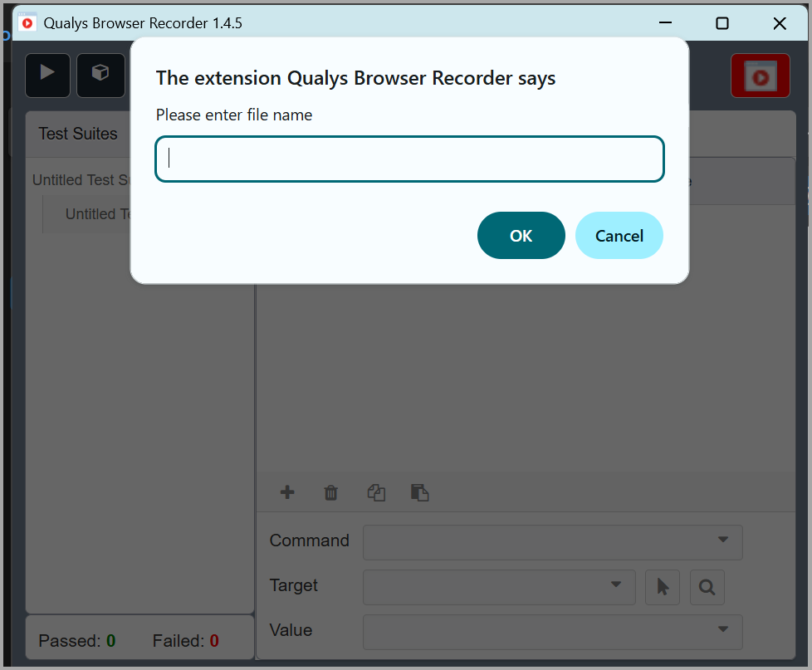Select the Untitled Test Suite row
The image size is (812, 670).
tap(81, 179)
